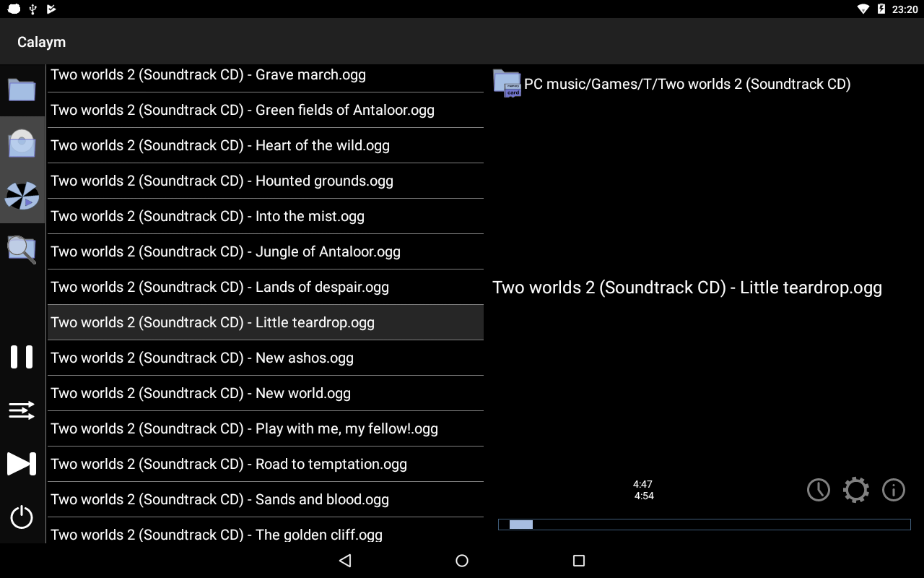Tap the Android back navigation button
Screen dimensions: 924x578
345,561
